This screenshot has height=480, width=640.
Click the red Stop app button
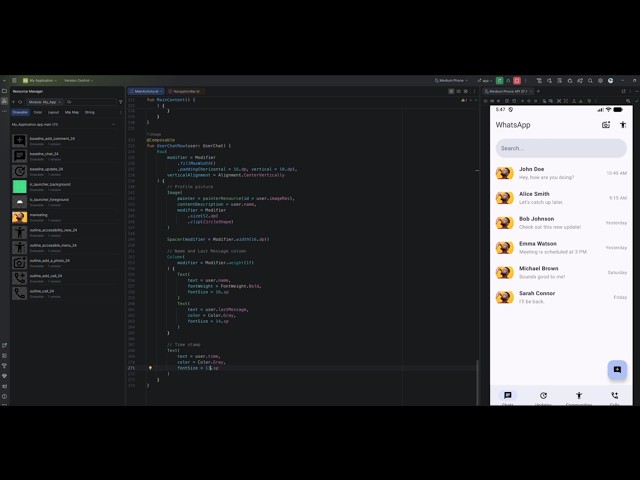517,80
